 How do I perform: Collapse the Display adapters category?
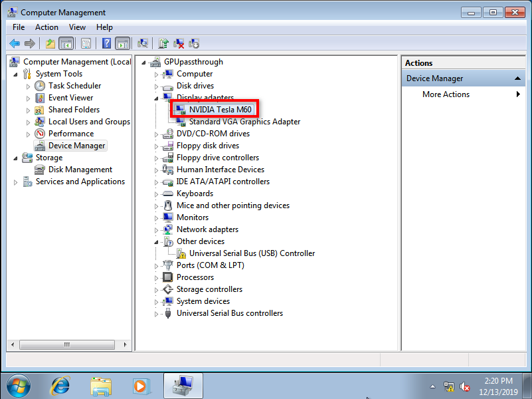(x=156, y=98)
